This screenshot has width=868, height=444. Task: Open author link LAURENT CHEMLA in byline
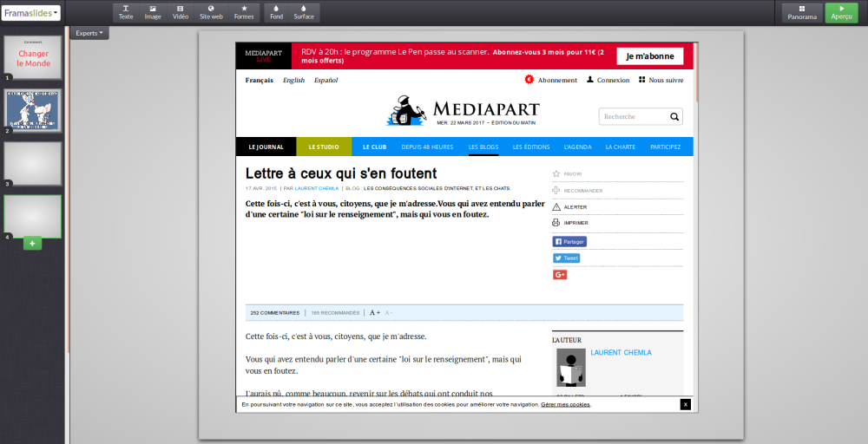[x=317, y=188]
